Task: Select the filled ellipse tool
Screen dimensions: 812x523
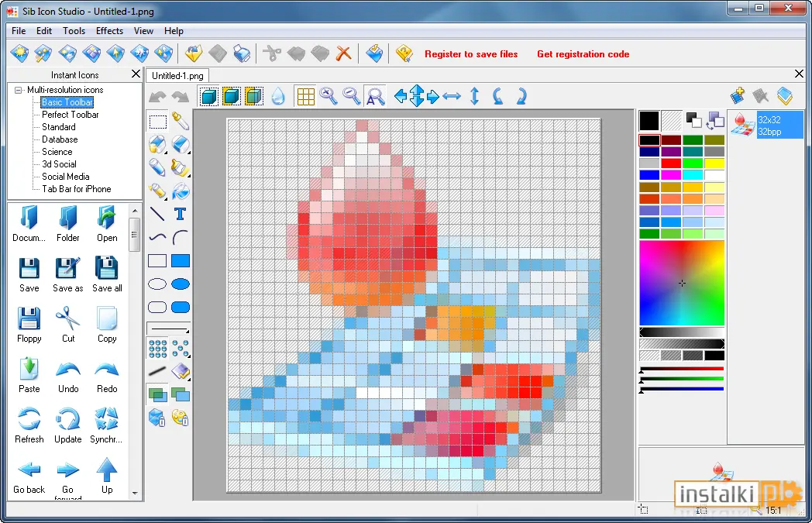Action: tap(181, 284)
